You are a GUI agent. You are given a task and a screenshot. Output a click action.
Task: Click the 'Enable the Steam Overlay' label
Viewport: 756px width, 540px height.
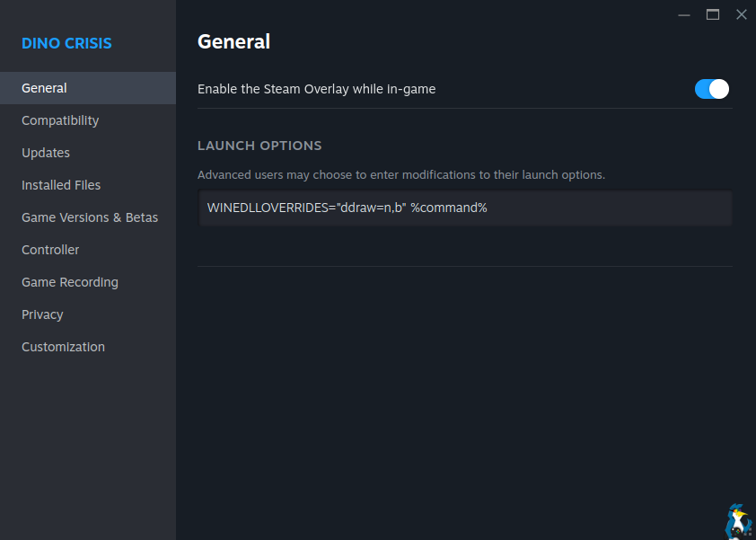(316, 89)
